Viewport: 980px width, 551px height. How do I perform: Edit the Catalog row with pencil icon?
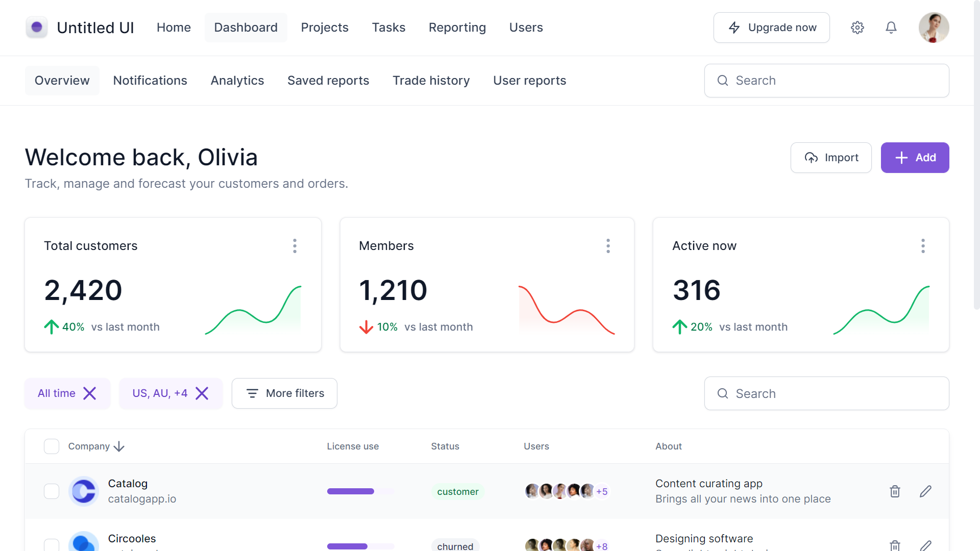[925, 491]
